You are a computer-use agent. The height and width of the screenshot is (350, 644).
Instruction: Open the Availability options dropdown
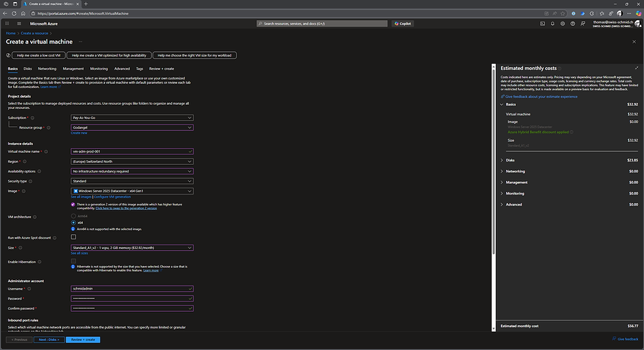132,171
